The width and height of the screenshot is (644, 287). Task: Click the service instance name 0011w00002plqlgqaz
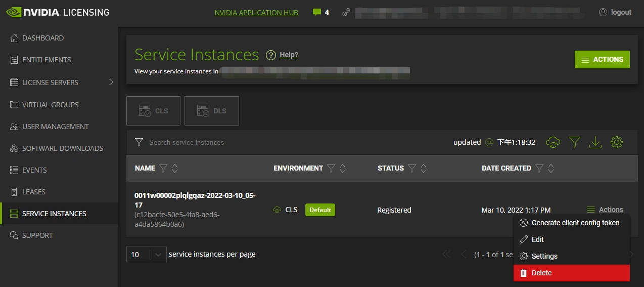(x=195, y=200)
